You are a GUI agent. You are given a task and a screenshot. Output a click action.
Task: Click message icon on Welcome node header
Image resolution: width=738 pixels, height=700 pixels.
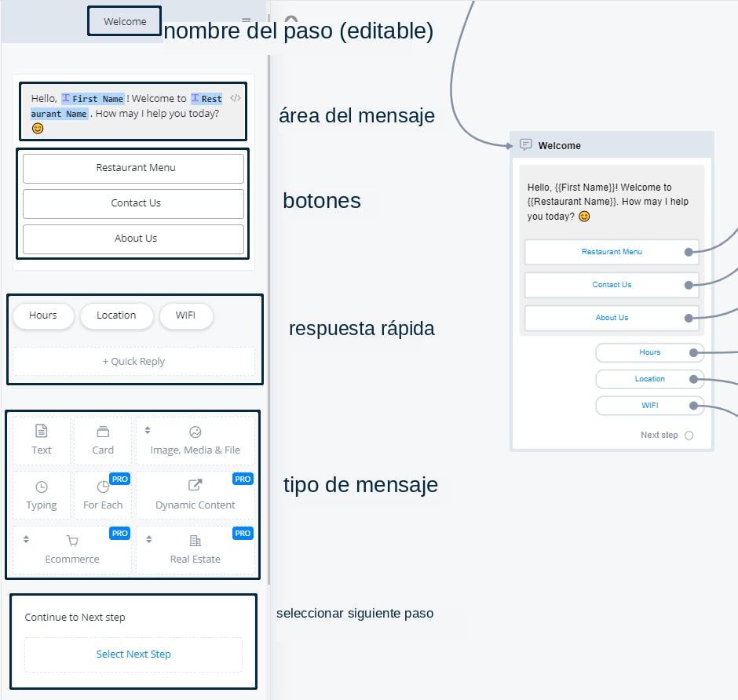(526, 144)
